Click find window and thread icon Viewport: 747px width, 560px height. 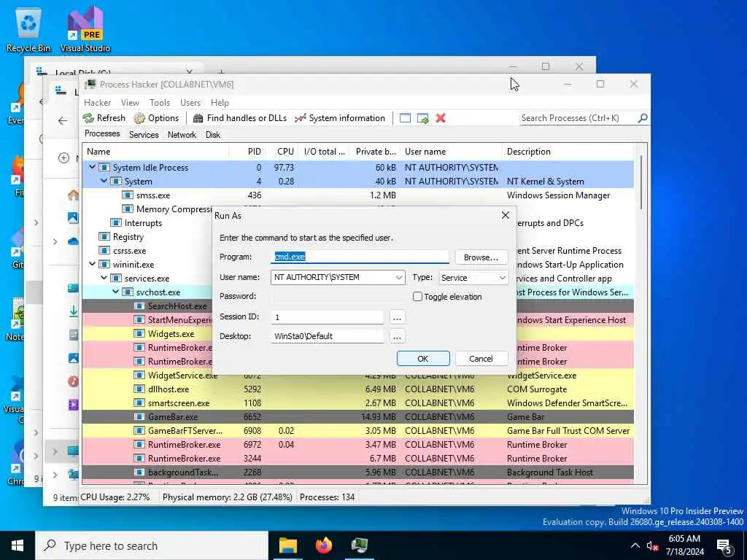[422, 118]
